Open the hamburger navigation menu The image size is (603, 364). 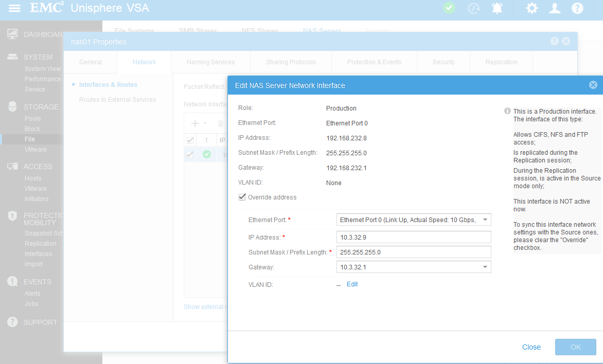coord(15,9)
